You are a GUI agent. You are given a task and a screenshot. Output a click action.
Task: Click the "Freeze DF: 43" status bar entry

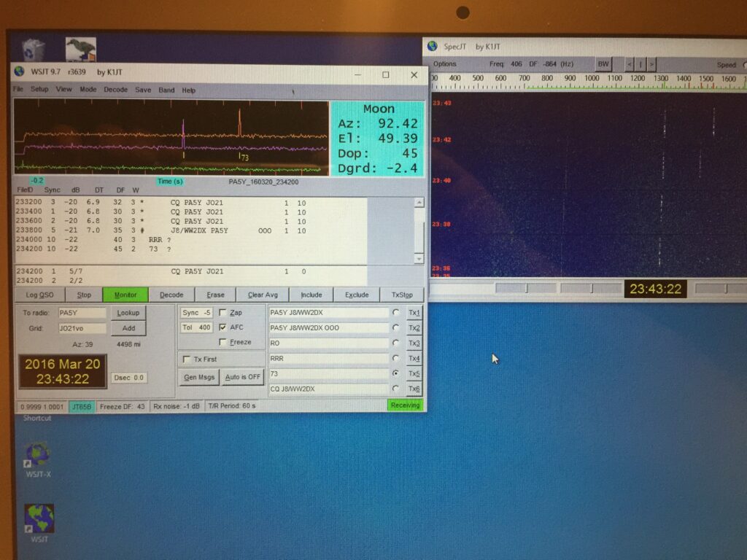coord(122,406)
